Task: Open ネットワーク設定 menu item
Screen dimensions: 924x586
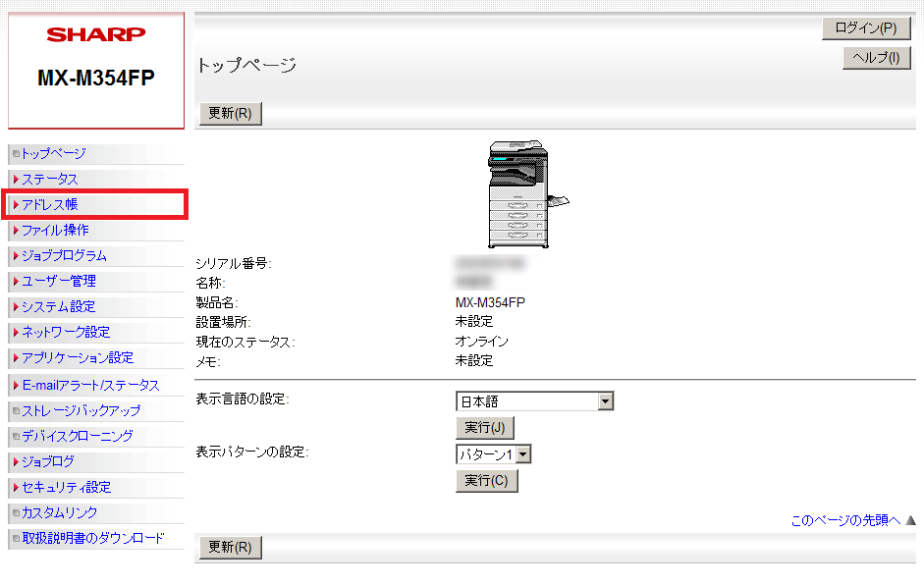Action: [66, 332]
